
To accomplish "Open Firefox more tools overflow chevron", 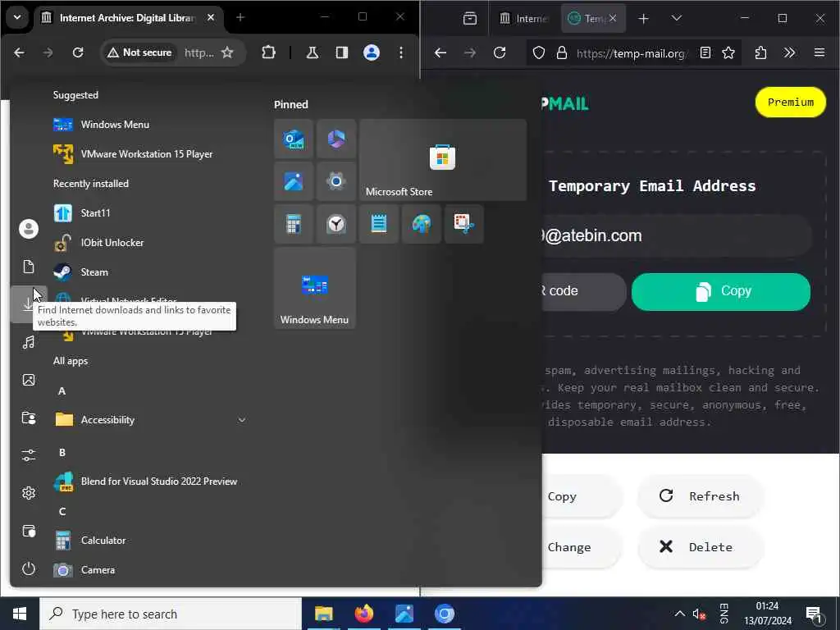I will 789,52.
